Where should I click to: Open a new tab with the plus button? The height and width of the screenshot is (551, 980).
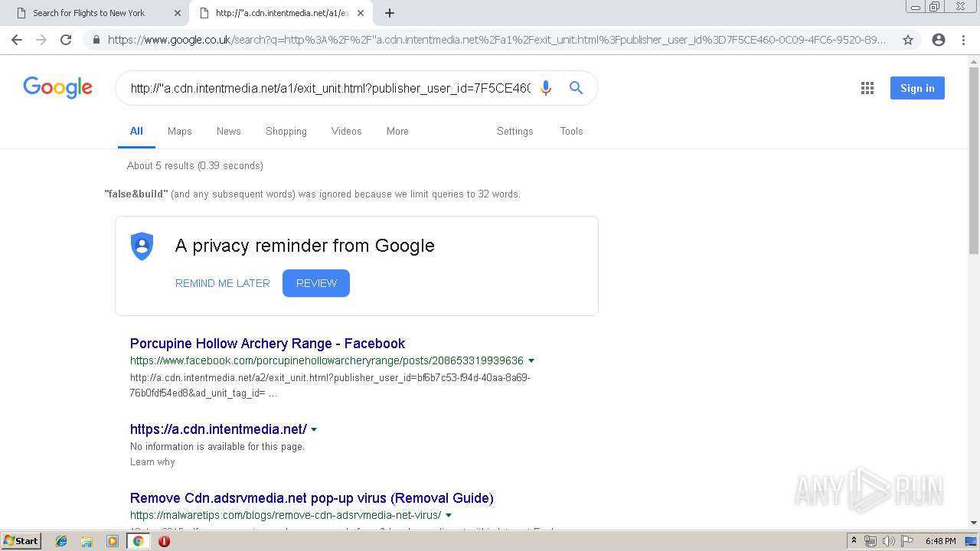click(x=390, y=13)
